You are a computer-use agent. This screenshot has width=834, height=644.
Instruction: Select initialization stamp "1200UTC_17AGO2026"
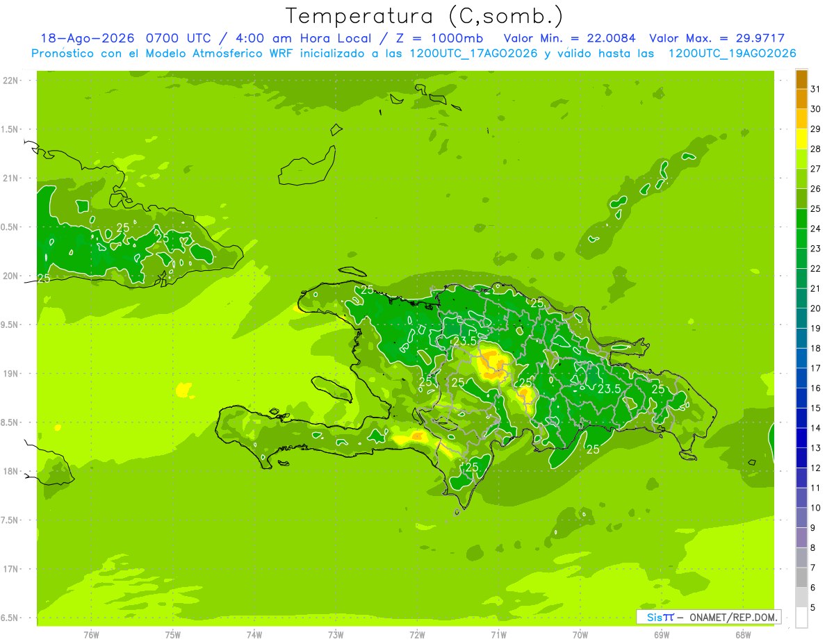473,53
